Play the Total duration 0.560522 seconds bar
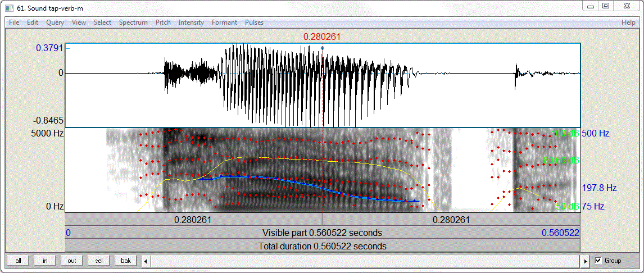 coord(323,246)
